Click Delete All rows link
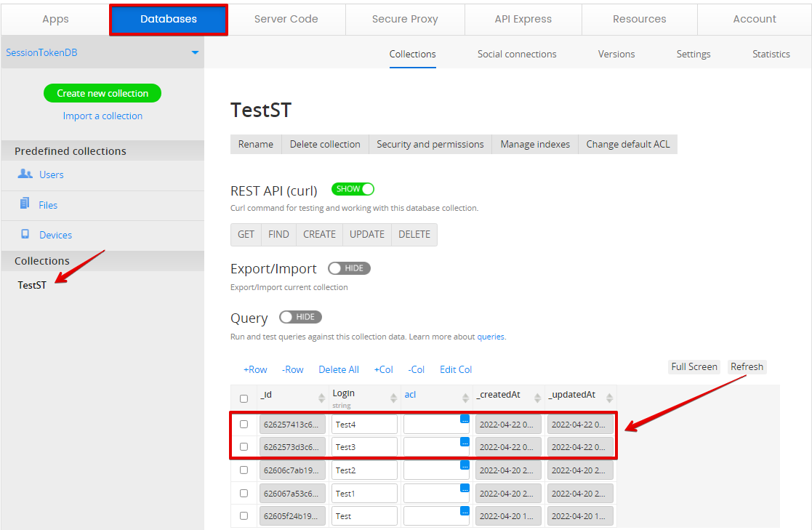 click(339, 369)
